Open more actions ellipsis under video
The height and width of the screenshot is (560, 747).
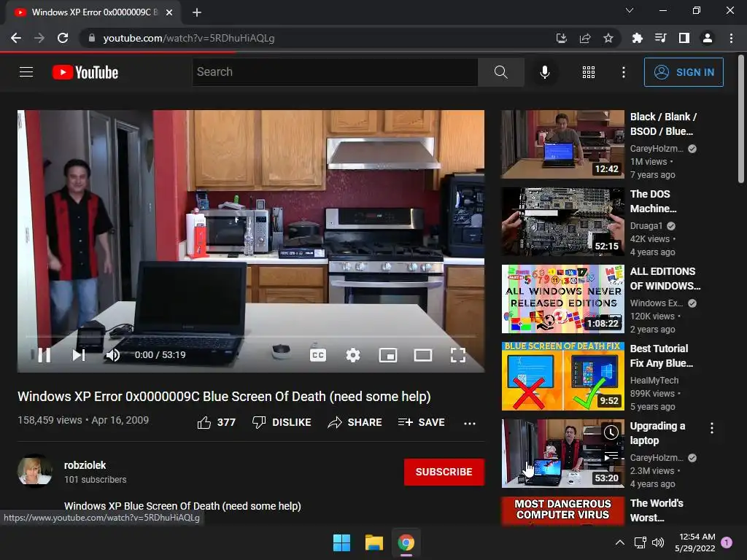(x=470, y=423)
